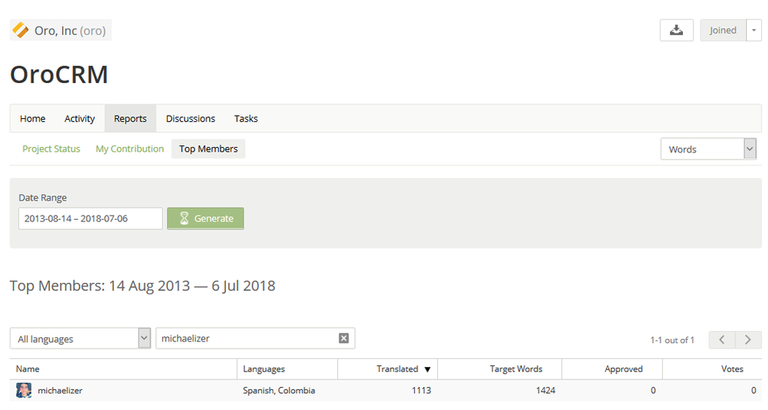Click the Oro, Inc pencil logo icon

pyautogui.click(x=20, y=30)
